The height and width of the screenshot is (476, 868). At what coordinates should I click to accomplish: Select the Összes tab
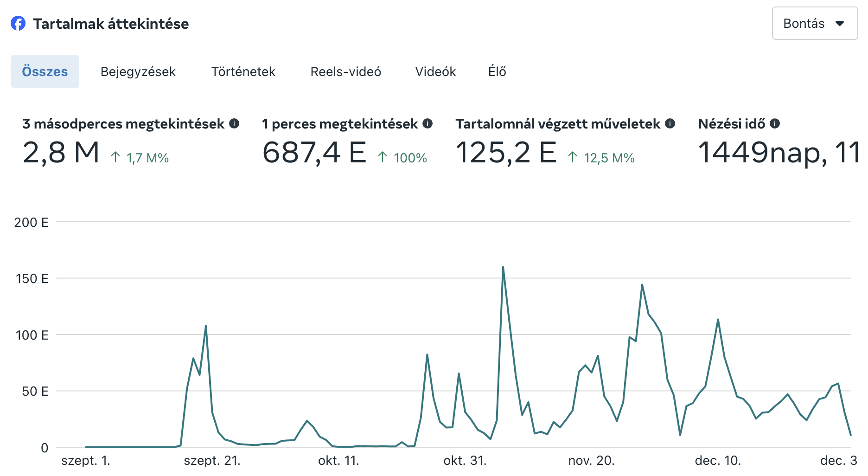coord(45,71)
